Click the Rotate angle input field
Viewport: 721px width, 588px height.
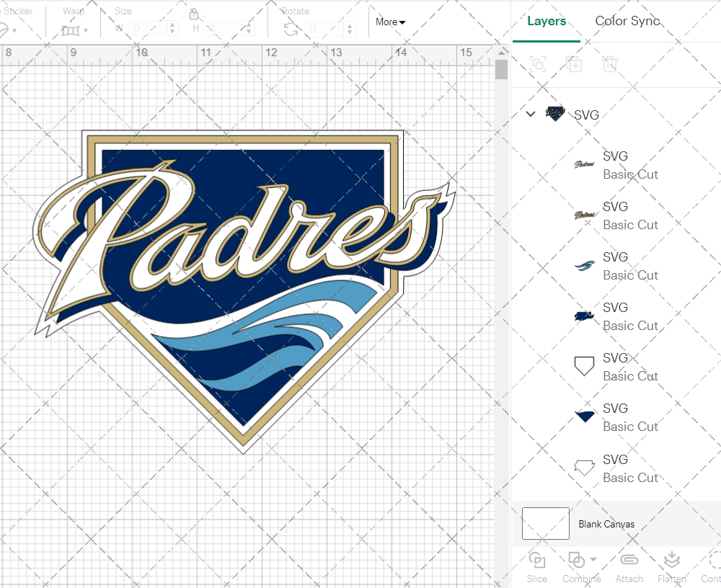324,29
